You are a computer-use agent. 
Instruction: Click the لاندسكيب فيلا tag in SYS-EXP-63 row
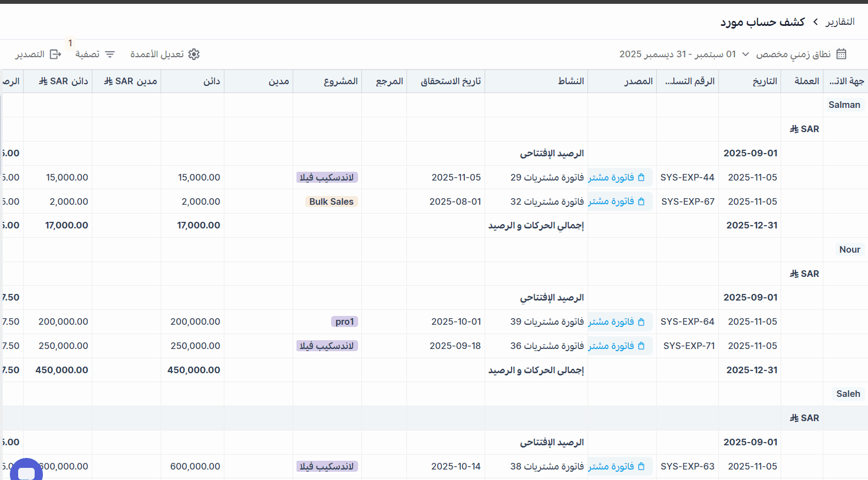point(327,466)
